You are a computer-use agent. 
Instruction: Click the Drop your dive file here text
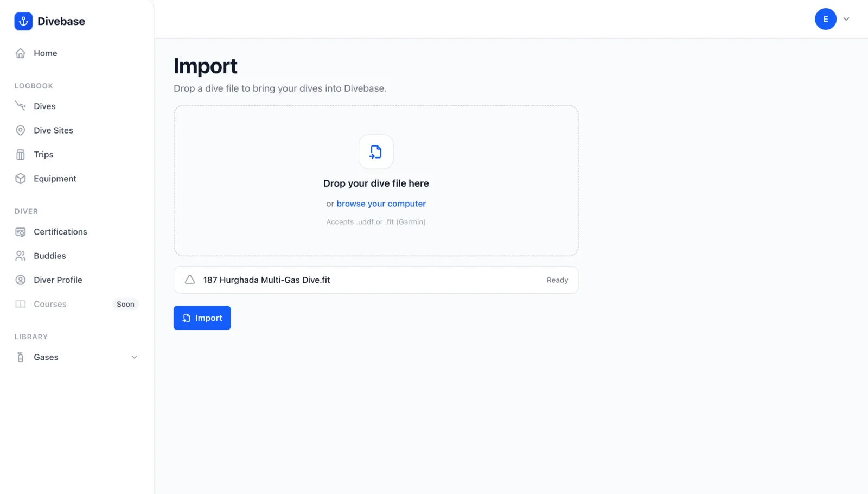(x=376, y=183)
